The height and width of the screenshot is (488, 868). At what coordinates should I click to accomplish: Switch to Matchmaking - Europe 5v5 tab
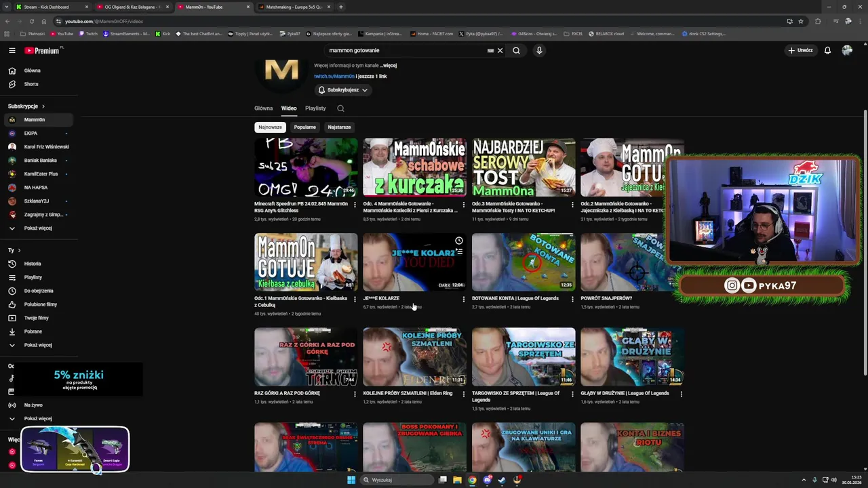point(294,7)
